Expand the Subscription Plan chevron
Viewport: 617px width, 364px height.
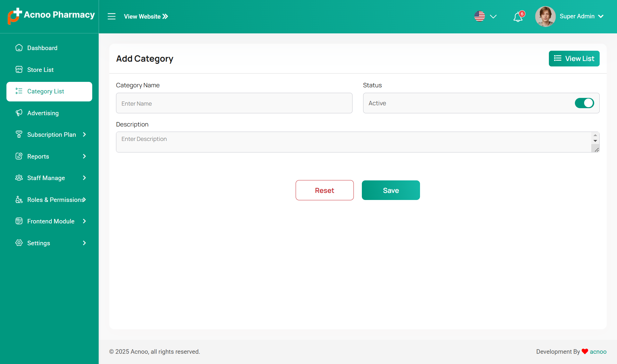85,134
